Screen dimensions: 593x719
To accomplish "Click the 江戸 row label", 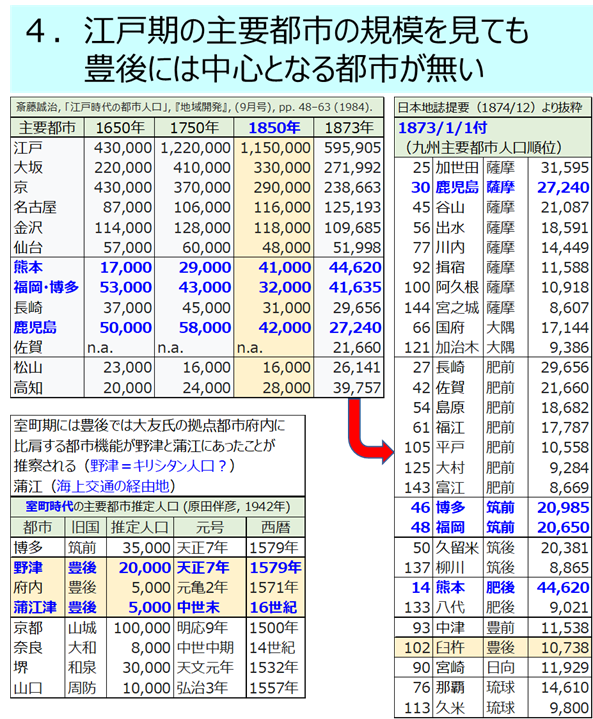I will 28,148.
